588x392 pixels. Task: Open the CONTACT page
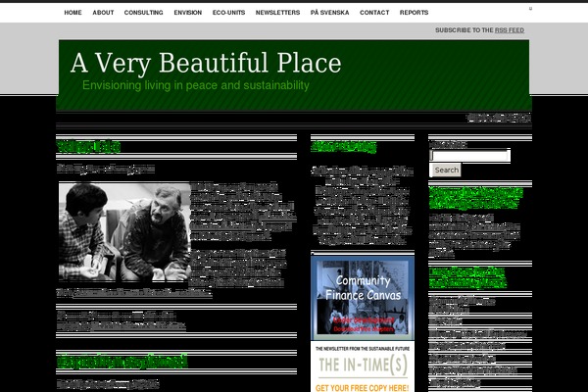pos(374,13)
